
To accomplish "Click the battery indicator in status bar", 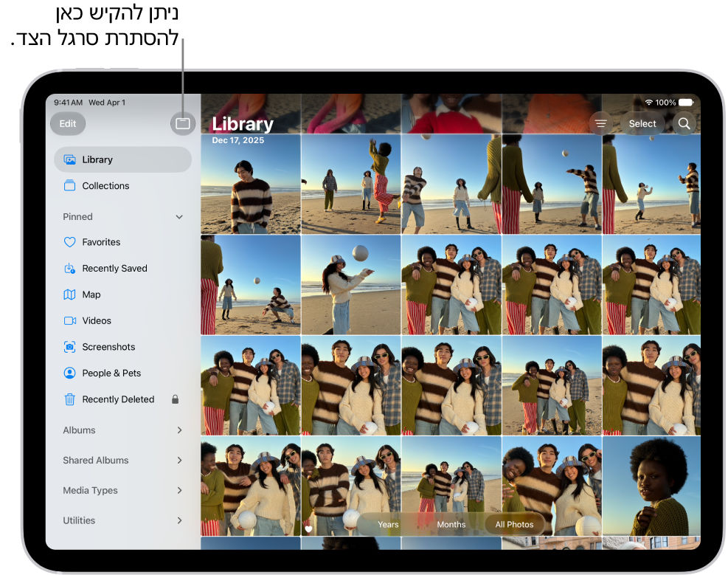I will (x=686, y=102).
